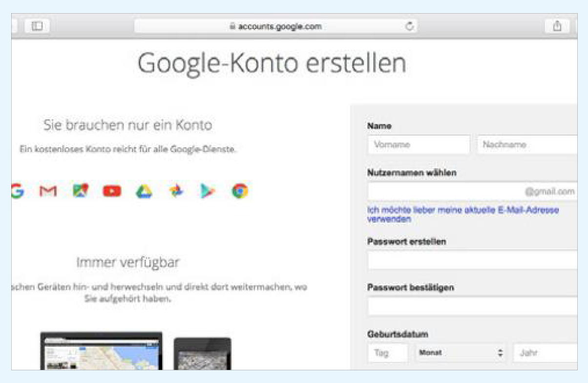Click the Google Photos pinwheel icon
Viewport: 588px width, 383px height.
(177, 191)
